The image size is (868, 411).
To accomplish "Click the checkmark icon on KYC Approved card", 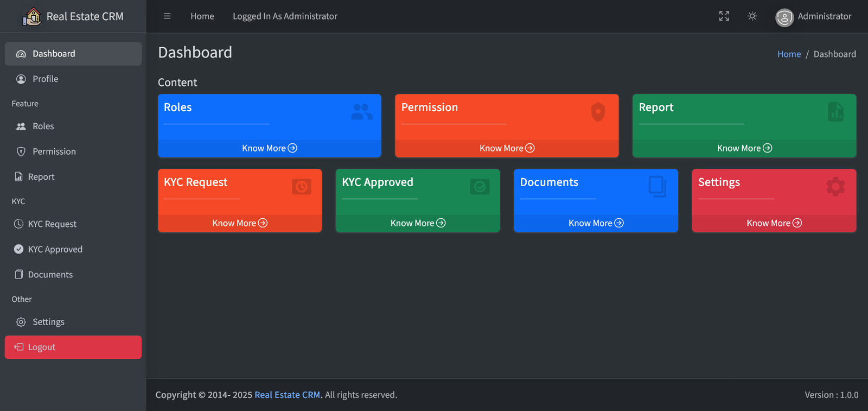I will tap(480, 187).
